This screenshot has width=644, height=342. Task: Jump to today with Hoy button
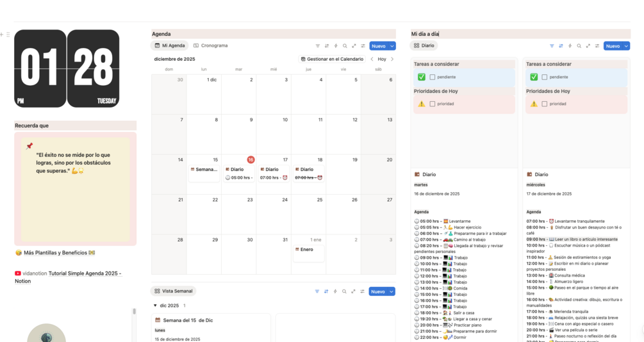tap(382, 59)
